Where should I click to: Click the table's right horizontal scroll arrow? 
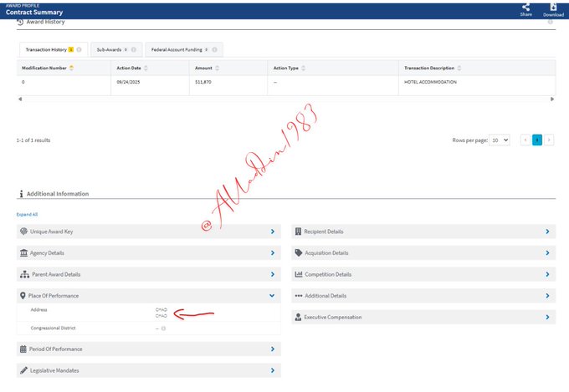click(552, 99)
